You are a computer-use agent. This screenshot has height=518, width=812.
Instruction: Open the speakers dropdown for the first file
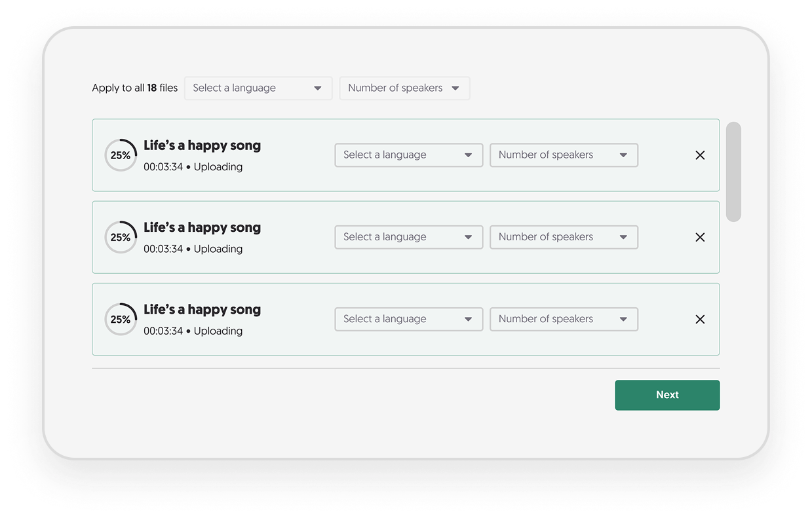point(564,155)
